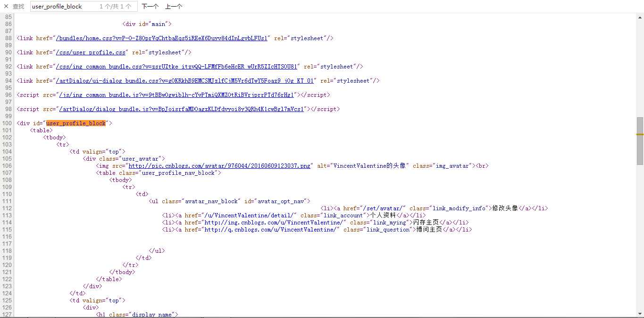Click the h1 class="display_name" line
The image size is (644, 318).
coord(137,314)
